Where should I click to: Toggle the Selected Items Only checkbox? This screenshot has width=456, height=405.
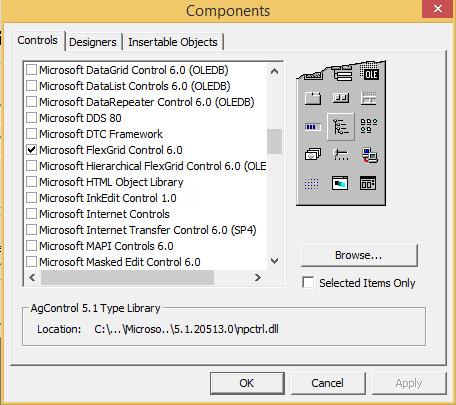(x=308, y=282)
